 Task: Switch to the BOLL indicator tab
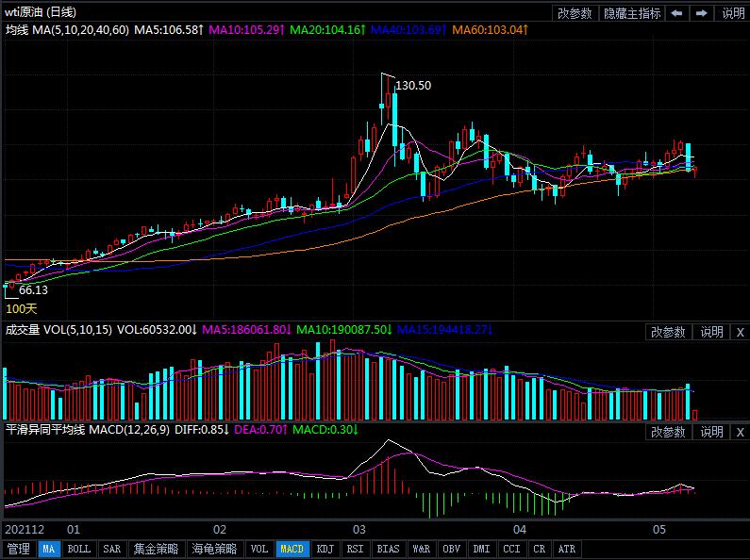(79, 549)
